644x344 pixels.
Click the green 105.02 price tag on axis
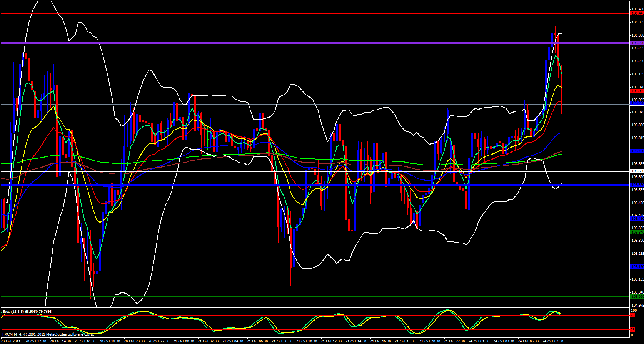(x=637, y=297)
